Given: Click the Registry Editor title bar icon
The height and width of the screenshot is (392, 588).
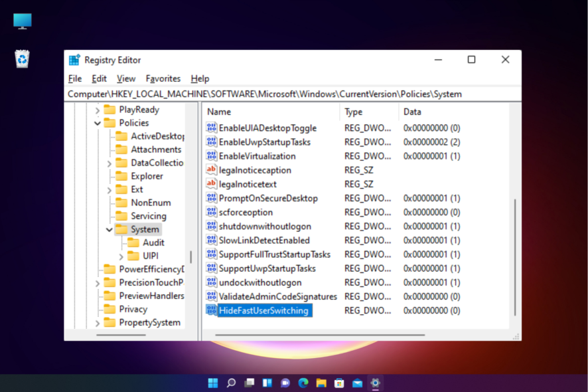Looking at the screenshot, I should coord(73,60).
